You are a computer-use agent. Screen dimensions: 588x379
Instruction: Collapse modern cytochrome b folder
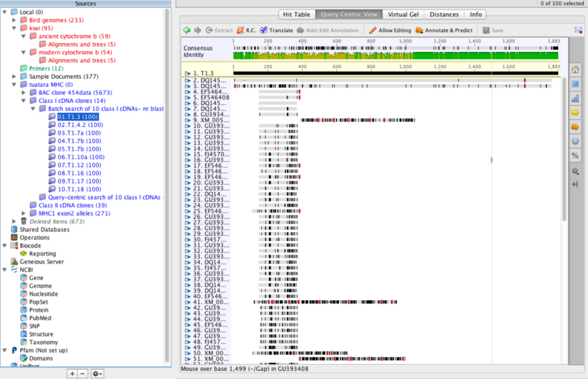pos(23,52)
